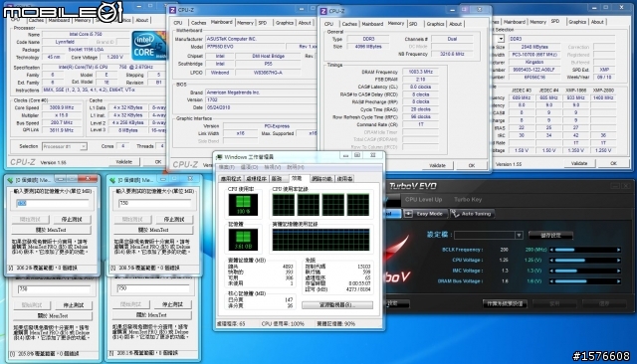Click the CPU usage history graph in Task Manager
The width and height of the screenshot is (637, 364).
pos(320,204)
